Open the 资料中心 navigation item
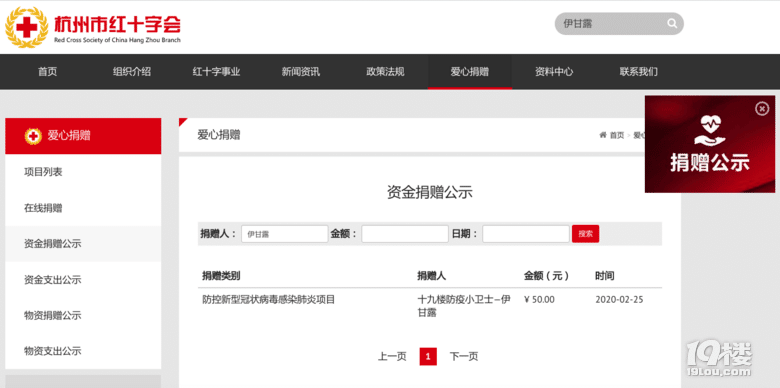Viewport: 780px width, 388px height. click(x=554, y=72)
